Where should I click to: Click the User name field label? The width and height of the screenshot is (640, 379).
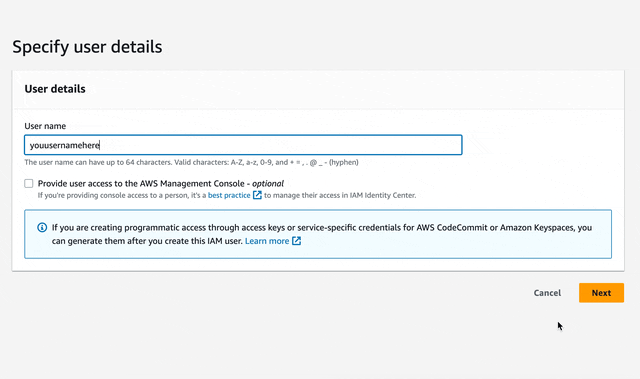pos(45,126)
